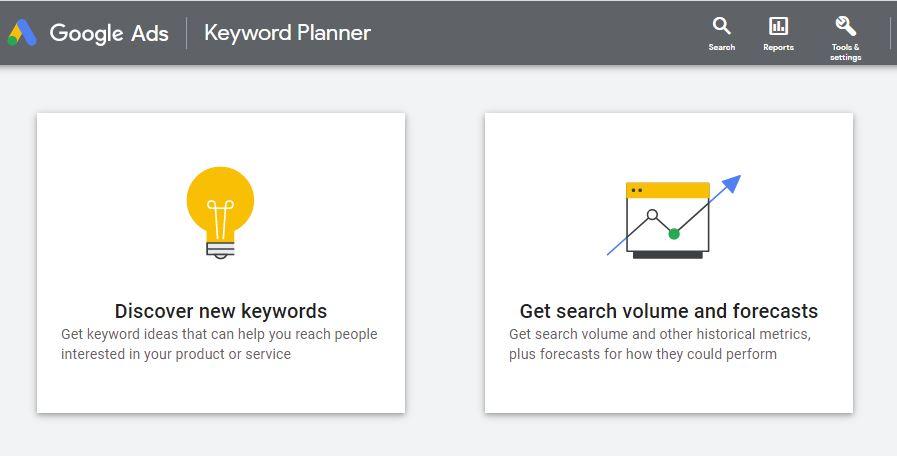Click the keyword ideas description text
Viewport: 897px width, 456px height.
point(219,344)
